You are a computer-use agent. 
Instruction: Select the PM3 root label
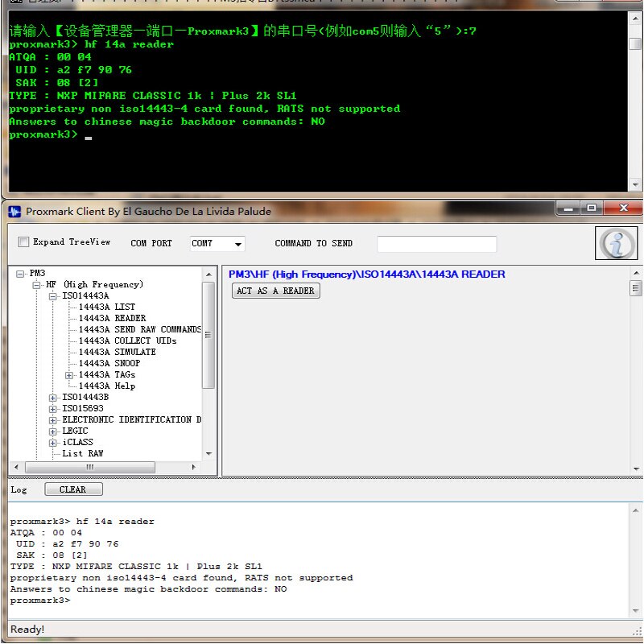pyautogui.click(x=37, y=273)
